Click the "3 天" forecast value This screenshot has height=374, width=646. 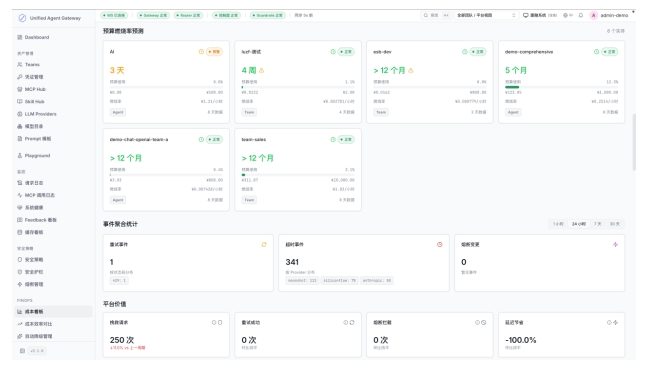click(117, 70)
